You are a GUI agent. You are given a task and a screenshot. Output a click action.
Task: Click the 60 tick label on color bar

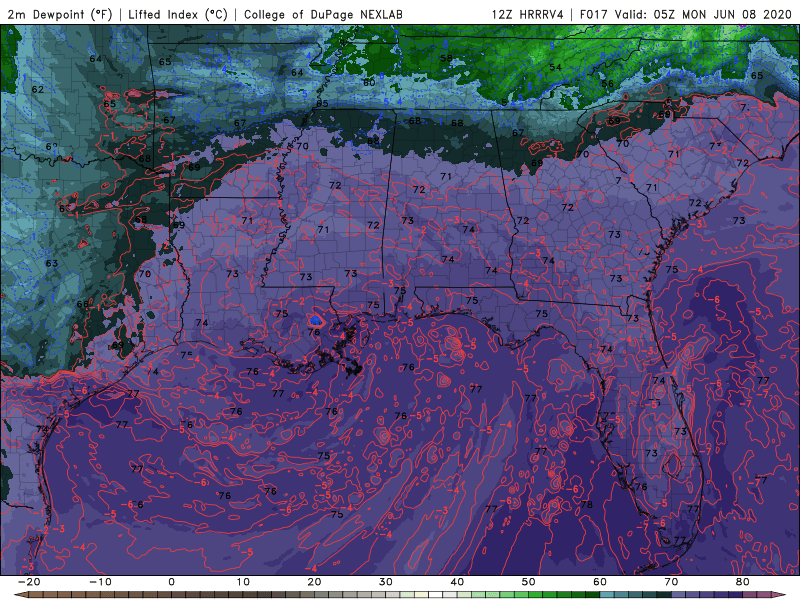click(x=600, y=582)
